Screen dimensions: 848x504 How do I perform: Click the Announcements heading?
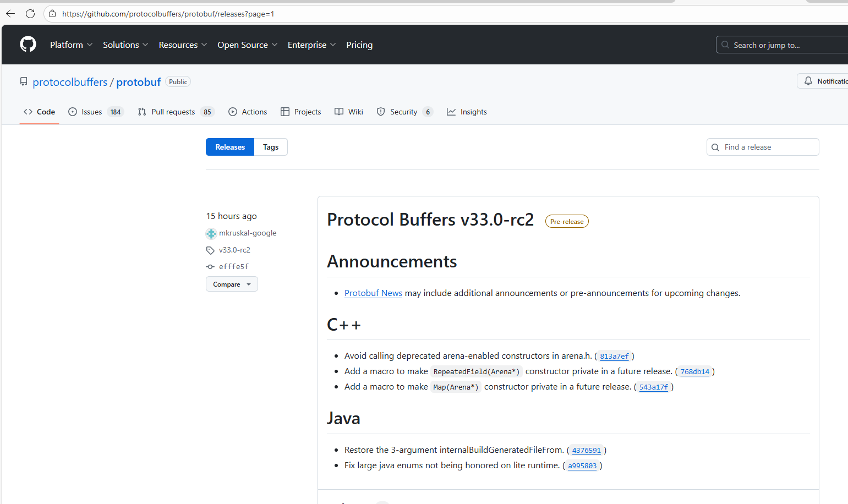tap(392, 261)
